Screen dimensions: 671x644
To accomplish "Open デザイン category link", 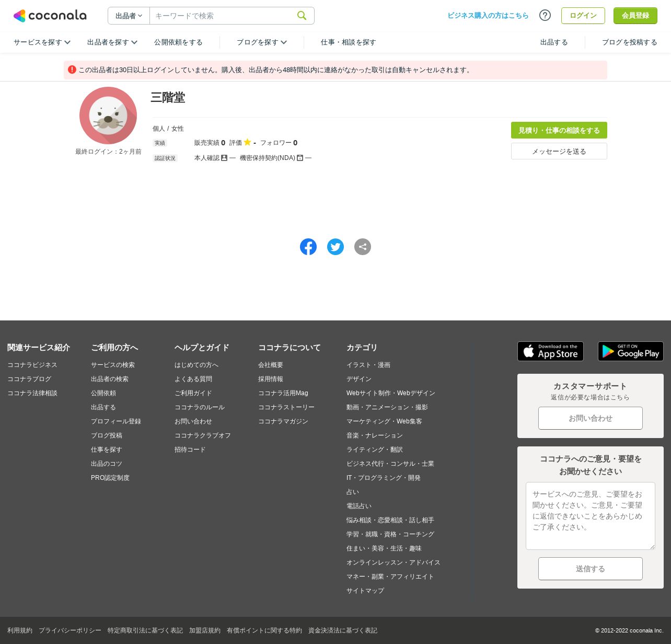I will pyautogui.click(x=359, y=379).
